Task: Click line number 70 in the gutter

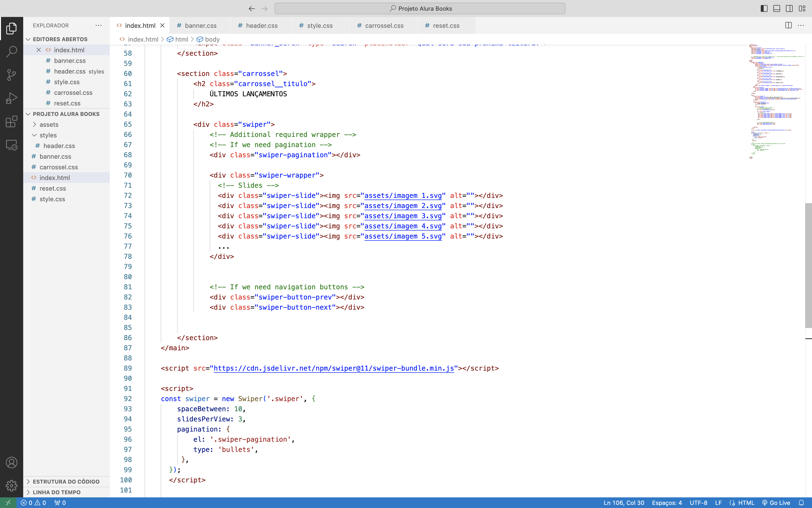Action: [x=128, y=175]
